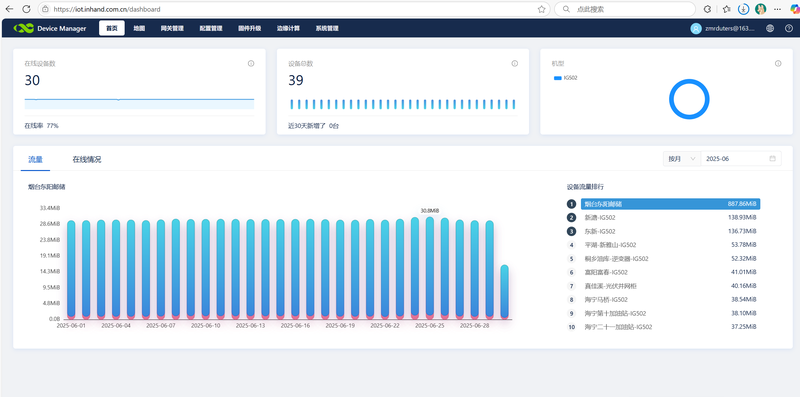Click the Device Manager logo icon

pyautogui.click(x=23, y=28)
